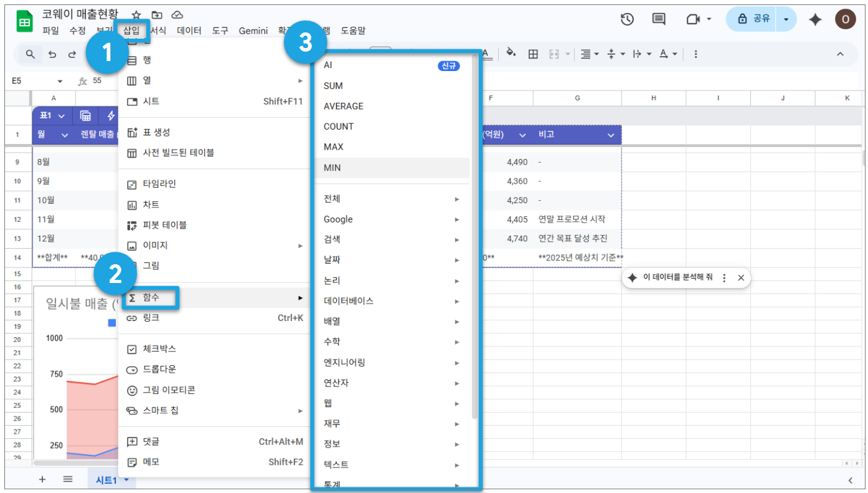Viewport: 868px width, 493px height.
Task: Open the 데이터 menu
Action: pyautogui.click(x=189, y=31)
